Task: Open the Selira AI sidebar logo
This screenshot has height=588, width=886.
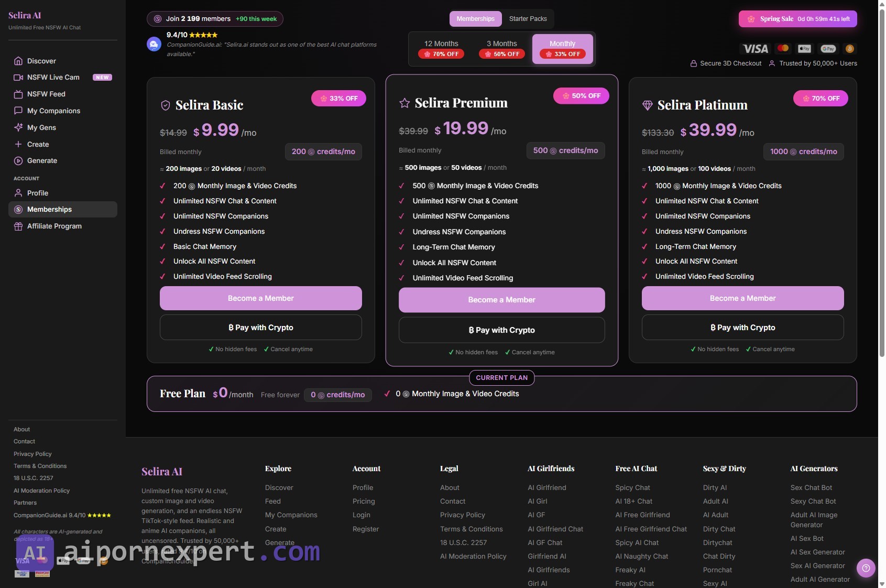Action: coord(25,15)
